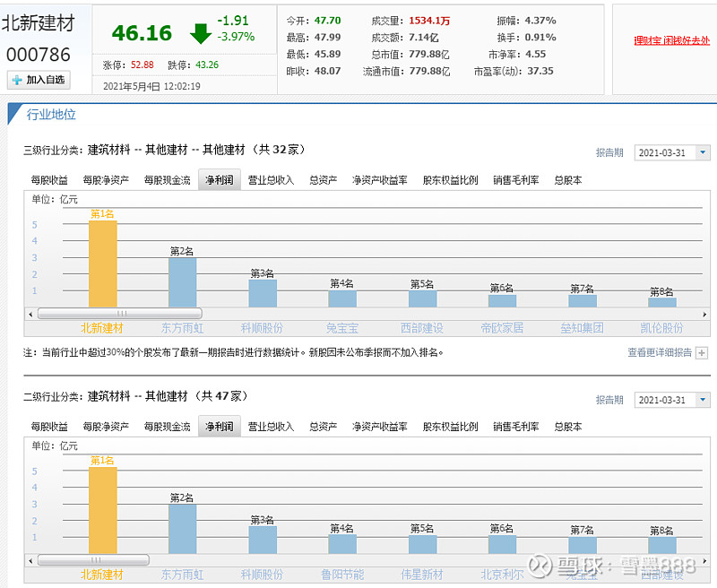Select 每股净资产 tab in 三级行业 chart
Viewport: 717px width, 588px height.
point(106,180)
